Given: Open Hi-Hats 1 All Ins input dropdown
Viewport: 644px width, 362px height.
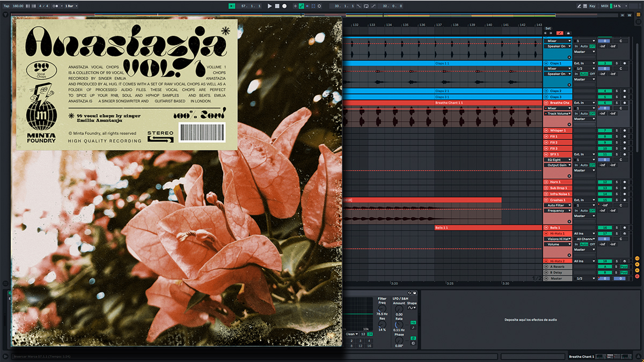Looking at the screenshot, I should (584, 233).
